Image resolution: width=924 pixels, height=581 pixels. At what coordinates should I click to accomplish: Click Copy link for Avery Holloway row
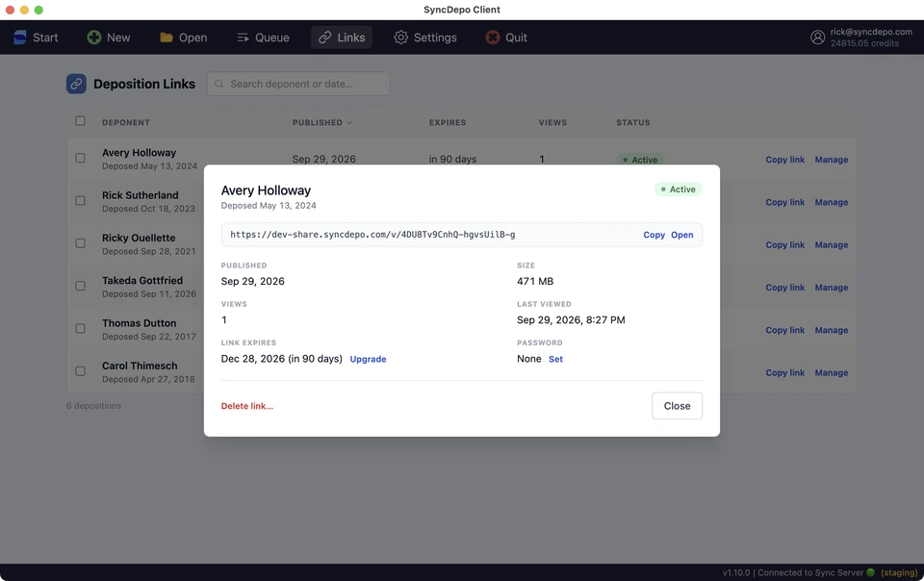pyautogui.click(x=785, y=160)
